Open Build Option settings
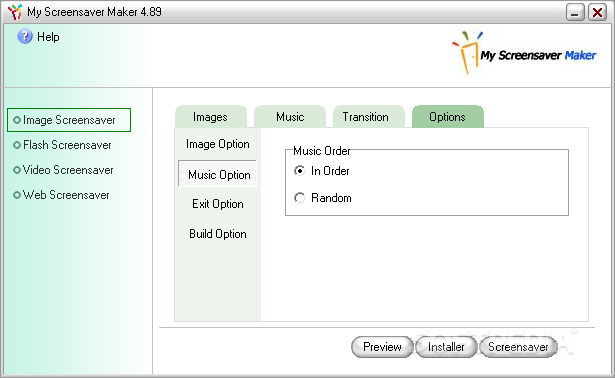This screenshot has width=615, height=378. (218, 234)
